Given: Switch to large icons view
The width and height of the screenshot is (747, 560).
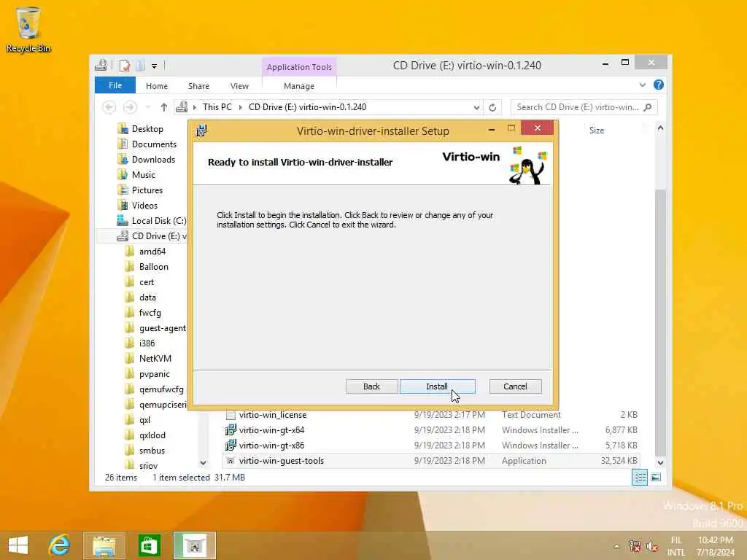Looking at the screenshot, I should [x=656, y=477].
